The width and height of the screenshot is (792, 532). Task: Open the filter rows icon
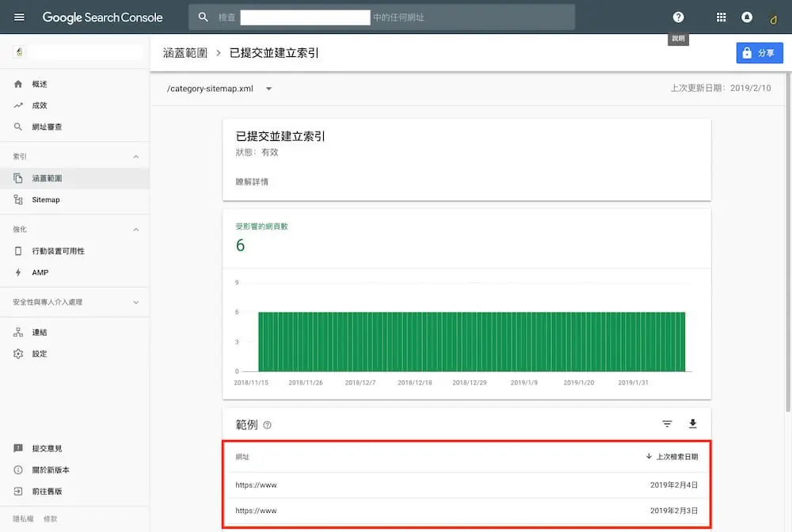[x=667, y=424]
